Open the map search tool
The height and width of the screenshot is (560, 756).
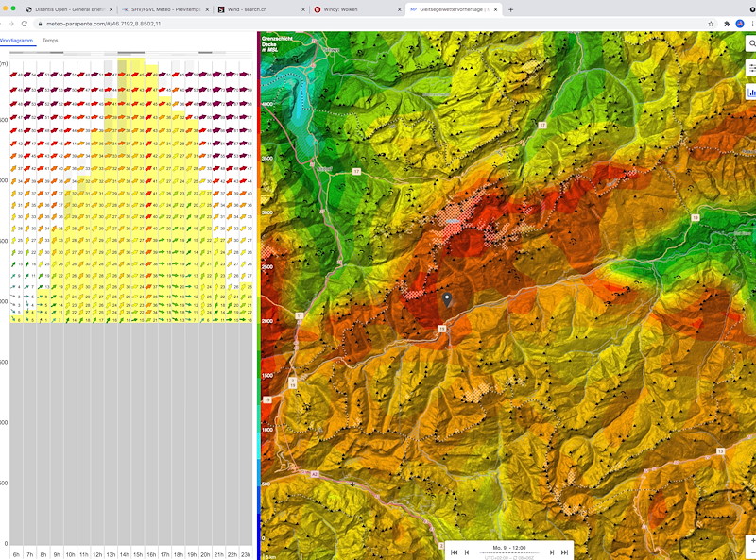(751, 43)
